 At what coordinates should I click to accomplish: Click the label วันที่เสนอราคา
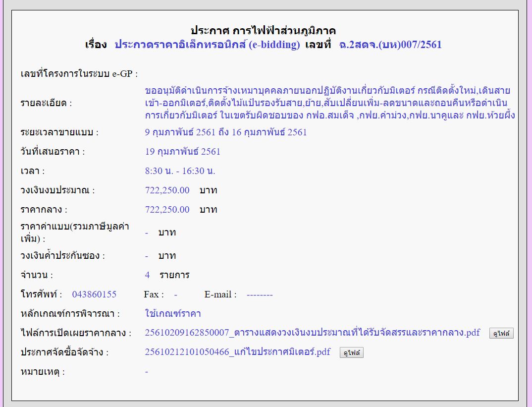click(53, 151)
